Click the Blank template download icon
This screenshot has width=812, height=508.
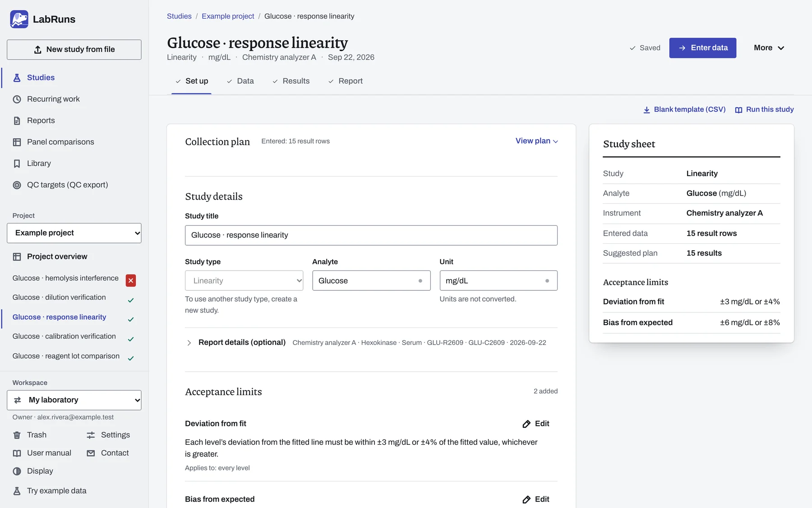point(646,110)
